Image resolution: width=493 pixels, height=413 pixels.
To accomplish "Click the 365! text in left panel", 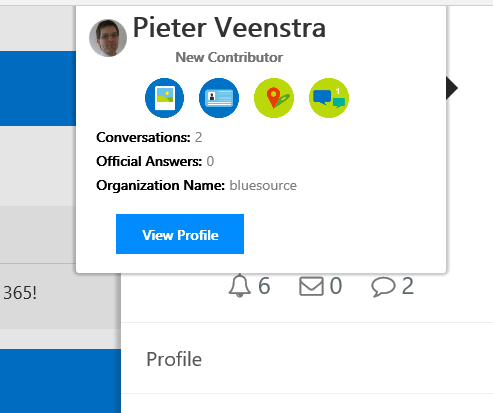I will coord(20,293).
